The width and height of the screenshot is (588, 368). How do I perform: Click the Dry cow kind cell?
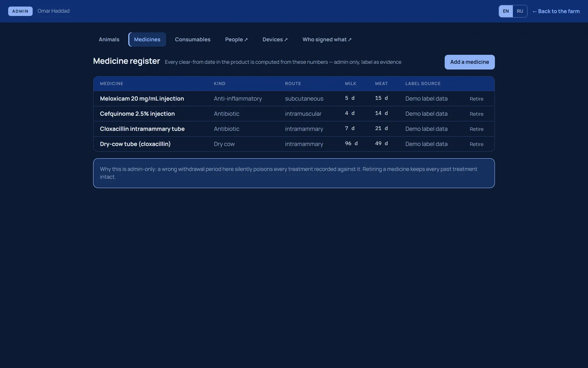coord(224,144)
